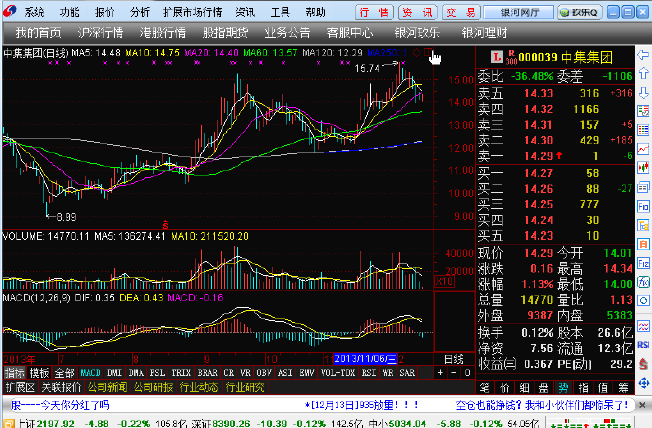Go to 我的首页 tab
The width and height of the screenshot is (652, 428).
38,32
